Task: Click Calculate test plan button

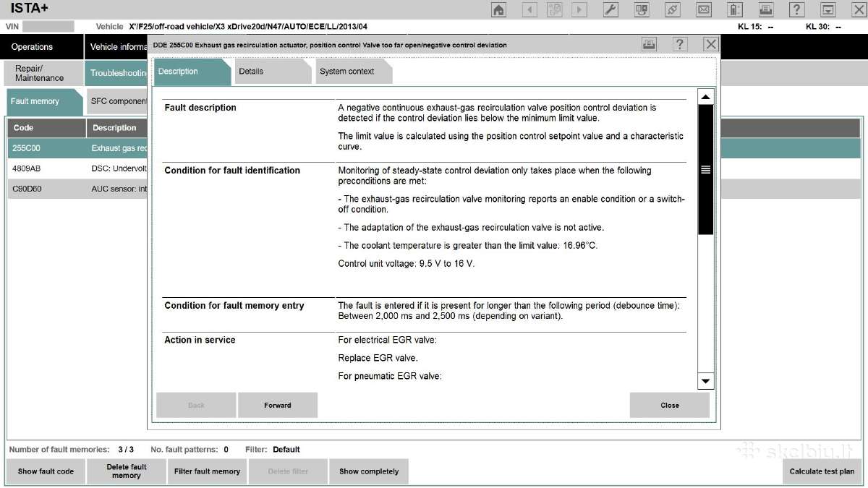Action: (822, 471)
